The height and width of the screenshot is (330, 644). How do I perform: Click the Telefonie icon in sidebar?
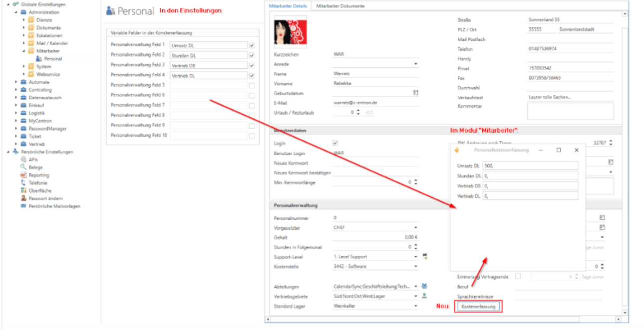[x=23, y=183]
